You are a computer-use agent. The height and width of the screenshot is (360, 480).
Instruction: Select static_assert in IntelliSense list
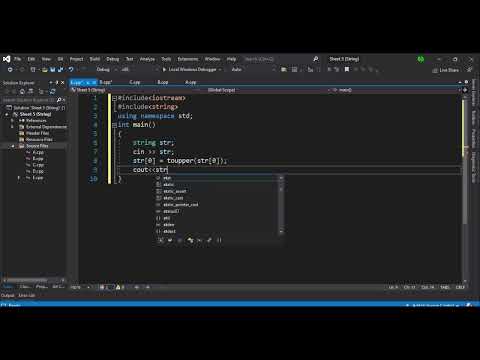point(175,191)
